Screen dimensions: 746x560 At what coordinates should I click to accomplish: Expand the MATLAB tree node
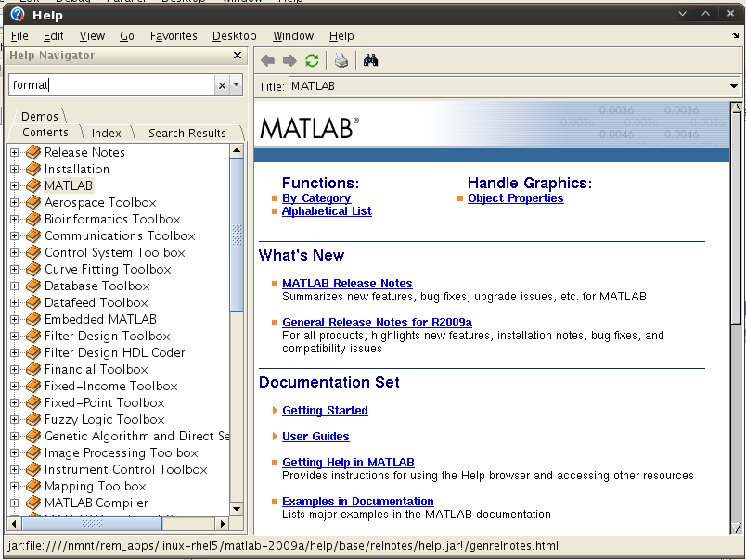tap(14, 185)
